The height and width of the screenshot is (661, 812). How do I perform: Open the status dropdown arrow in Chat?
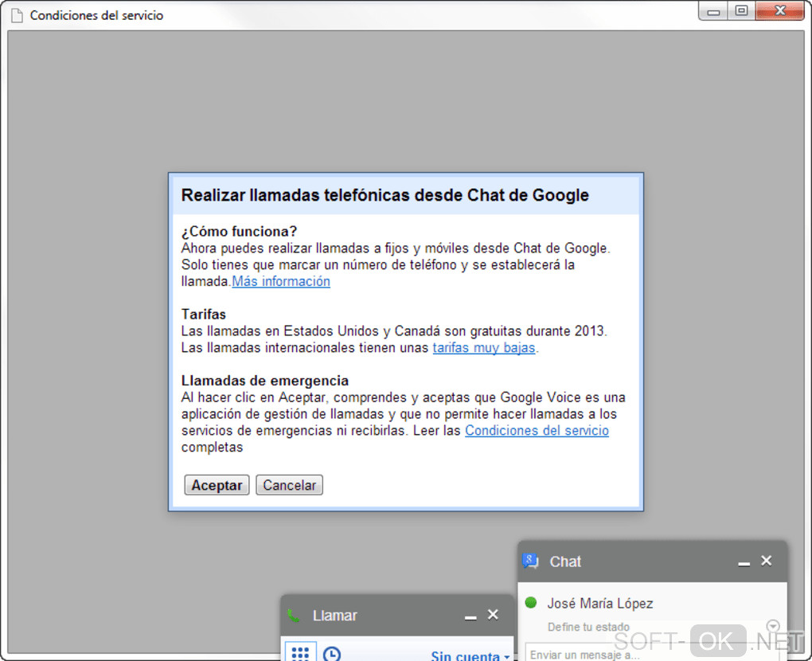pos(773,625)
